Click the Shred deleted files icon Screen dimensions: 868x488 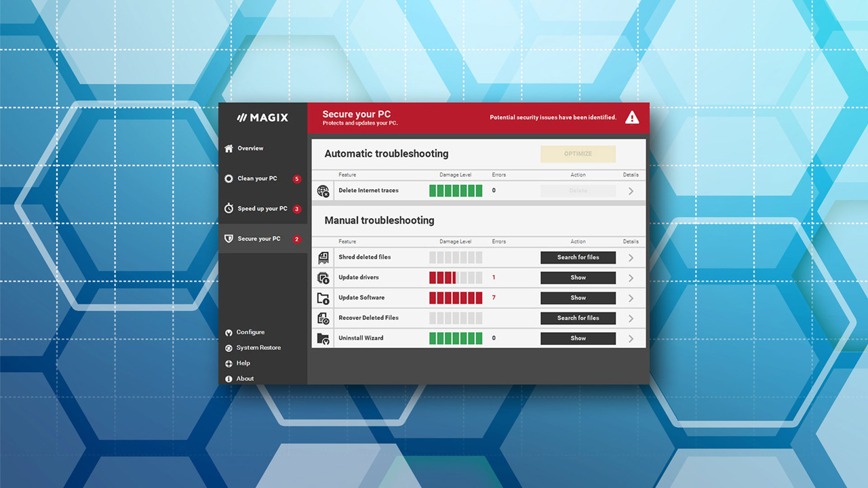(323, 258)
